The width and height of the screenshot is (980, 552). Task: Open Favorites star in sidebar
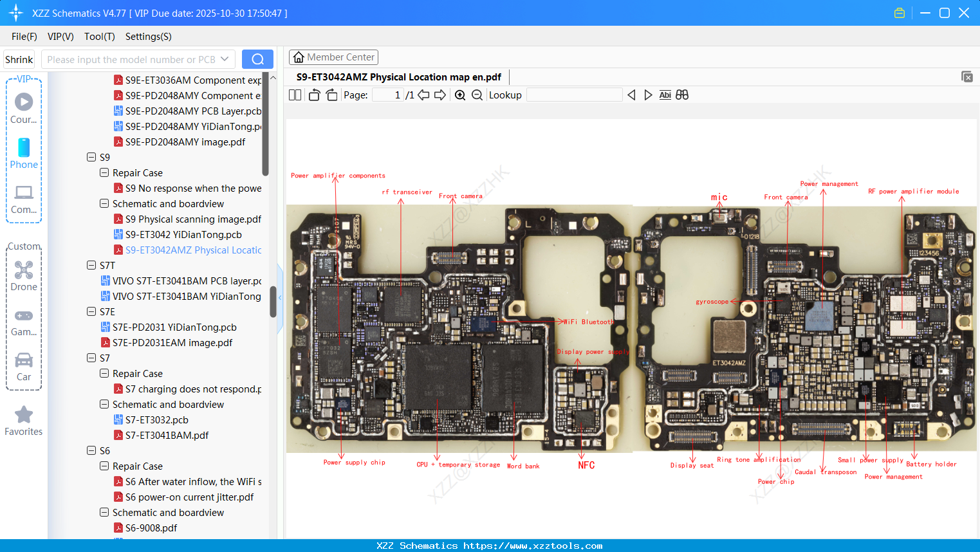[x=24, y=421]
